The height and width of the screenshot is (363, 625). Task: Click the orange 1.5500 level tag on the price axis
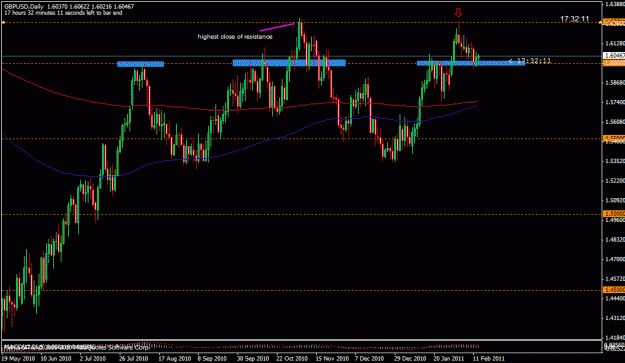[x=614, y=138]
